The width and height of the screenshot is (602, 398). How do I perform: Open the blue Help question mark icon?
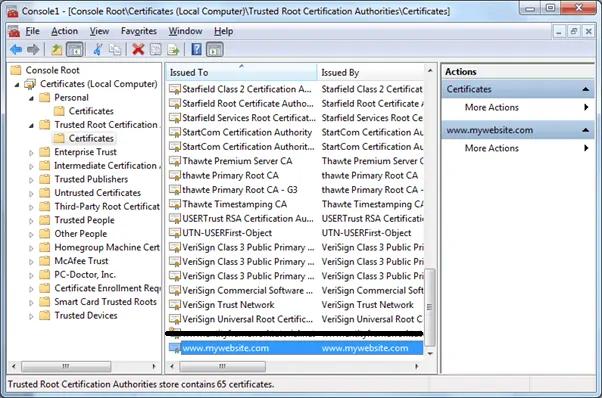click(196, 49)
